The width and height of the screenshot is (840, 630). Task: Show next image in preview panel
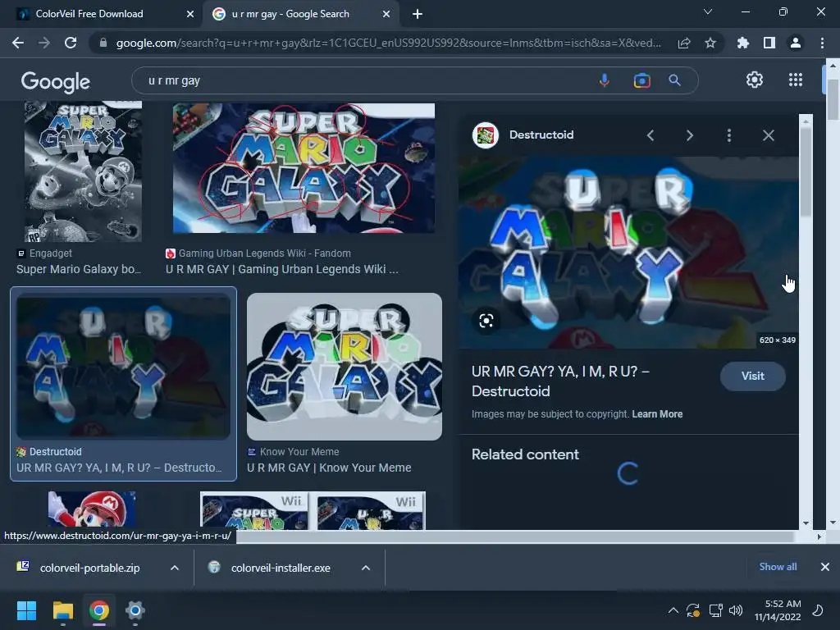tap(689, 135)
